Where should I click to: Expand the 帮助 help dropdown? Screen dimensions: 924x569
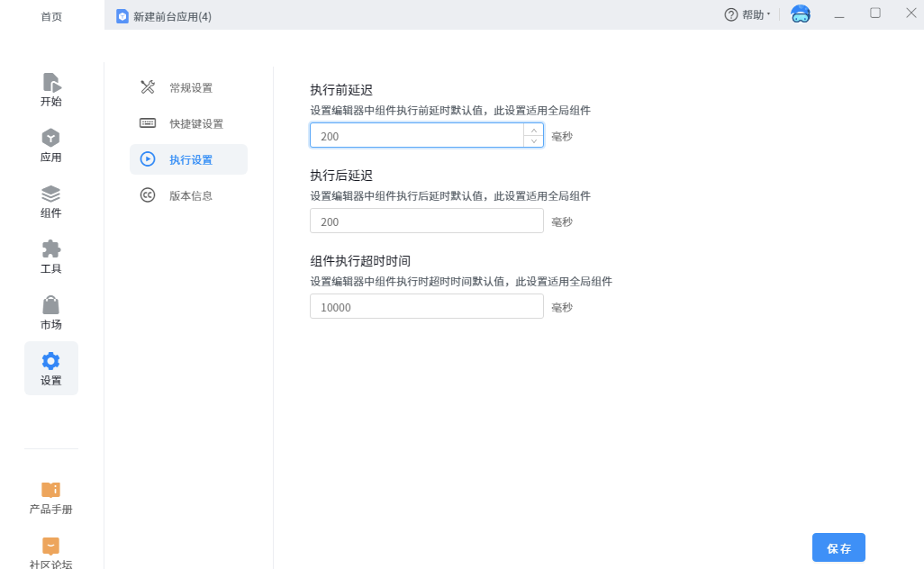tap(747, 15)
